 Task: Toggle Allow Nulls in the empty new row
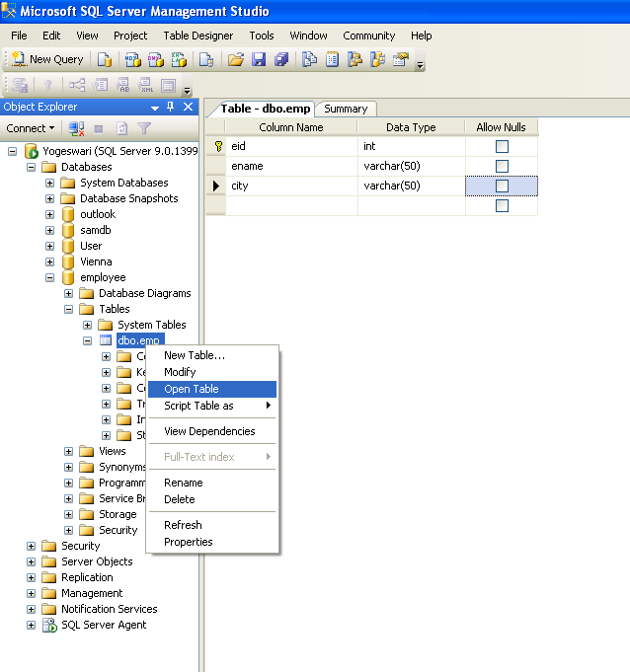pos(502,205)
